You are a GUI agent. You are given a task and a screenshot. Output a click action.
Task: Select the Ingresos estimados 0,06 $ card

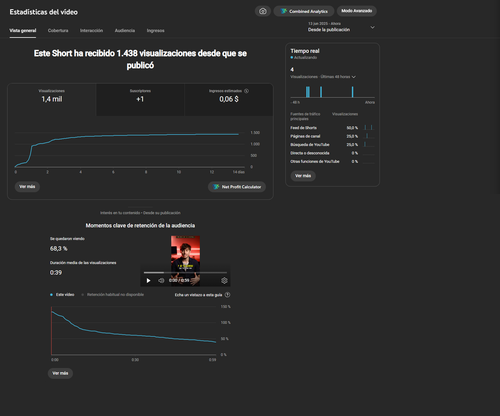pos(229,99)
